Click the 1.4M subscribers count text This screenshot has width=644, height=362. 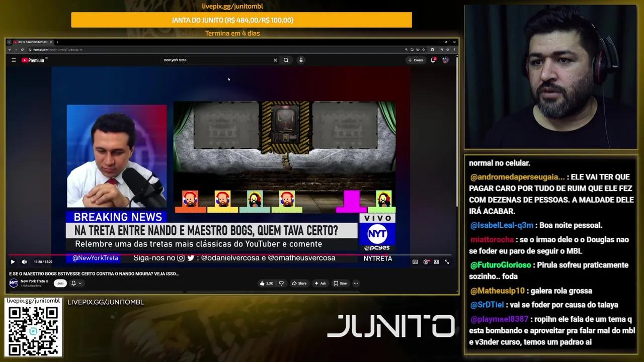pyautogui.click(x=31, y=286)
